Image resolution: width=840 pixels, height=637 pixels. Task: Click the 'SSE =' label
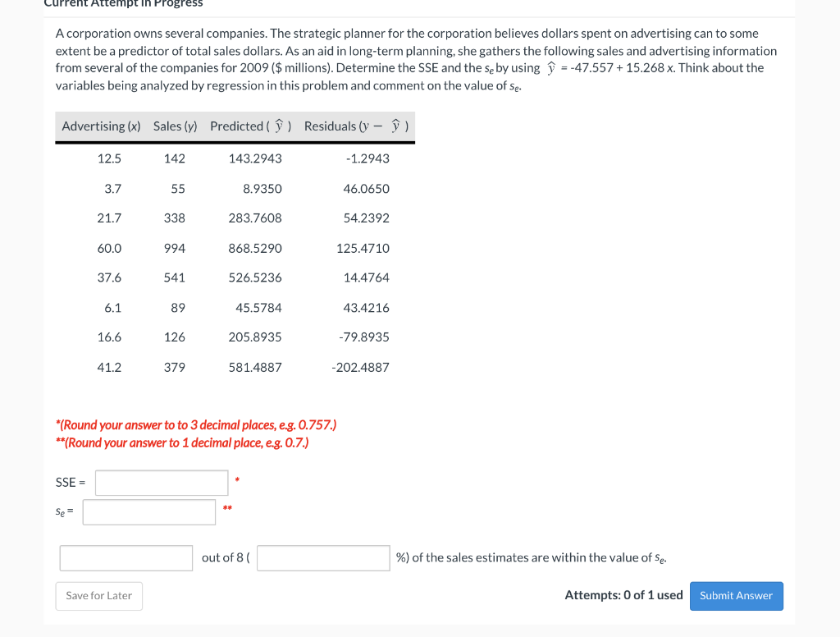point(71,483)
